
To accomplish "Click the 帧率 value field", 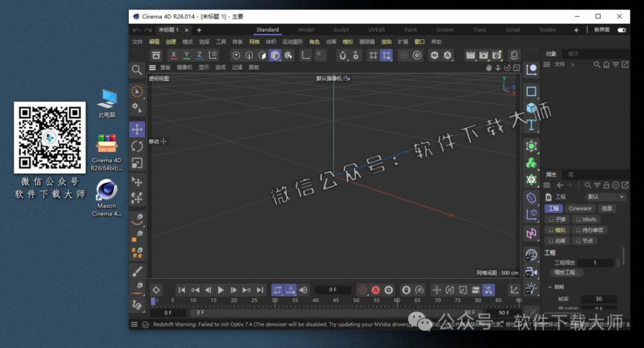I will pyautogui.click(x=599, y=299).
